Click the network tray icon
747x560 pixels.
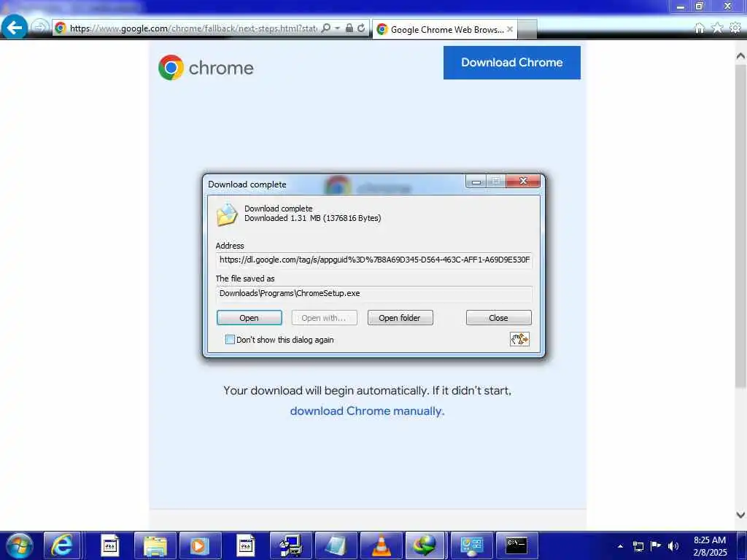(638, 546)
